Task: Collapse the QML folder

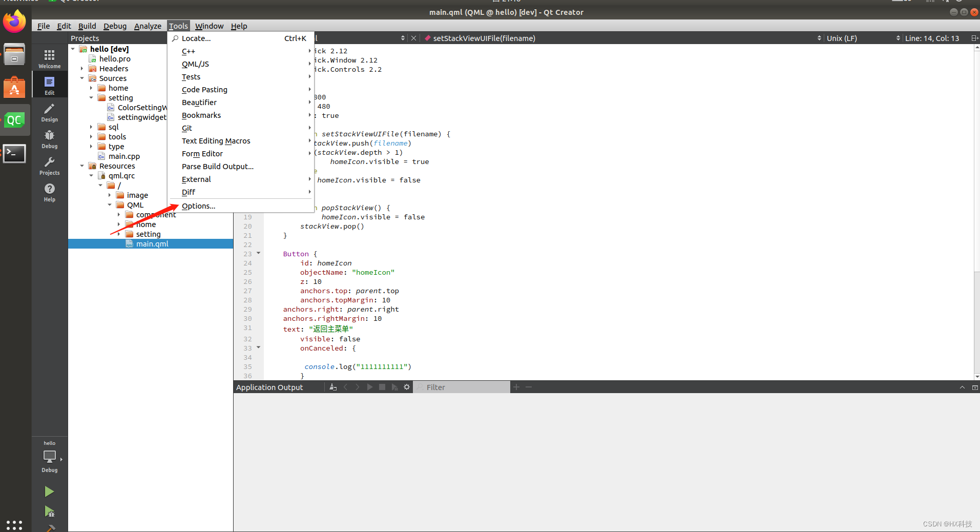Action: pyautogui.click(x=110, y=205)
